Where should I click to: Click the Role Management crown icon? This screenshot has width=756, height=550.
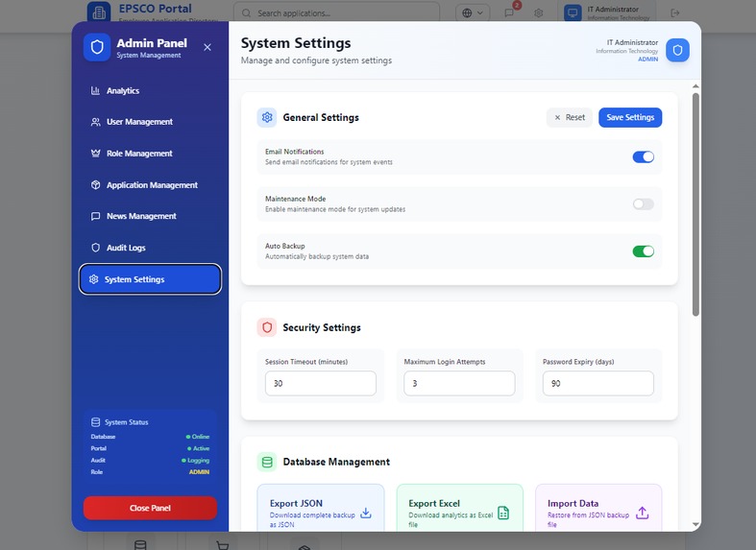[95, 154]
